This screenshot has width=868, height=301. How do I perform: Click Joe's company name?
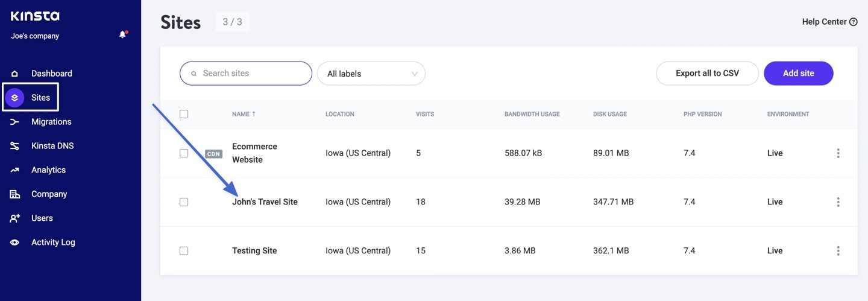pyautogui.click(x=35, y=36)
